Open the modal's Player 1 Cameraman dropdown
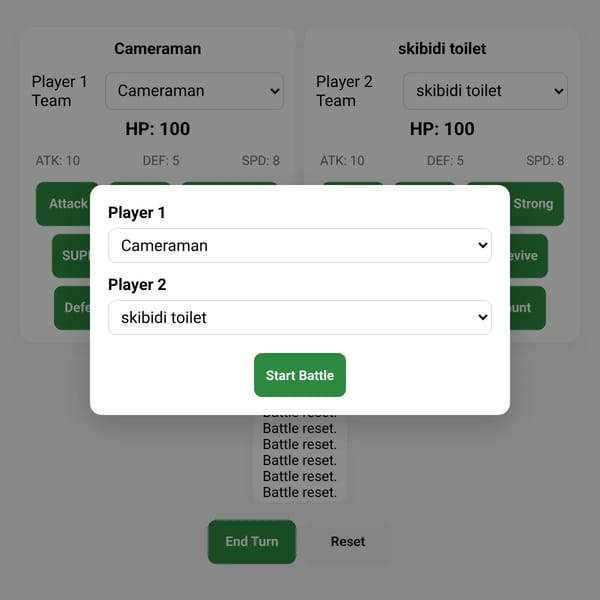Image resolution: width=600 pixels, height=600 pixels. (x=300, y=245)
